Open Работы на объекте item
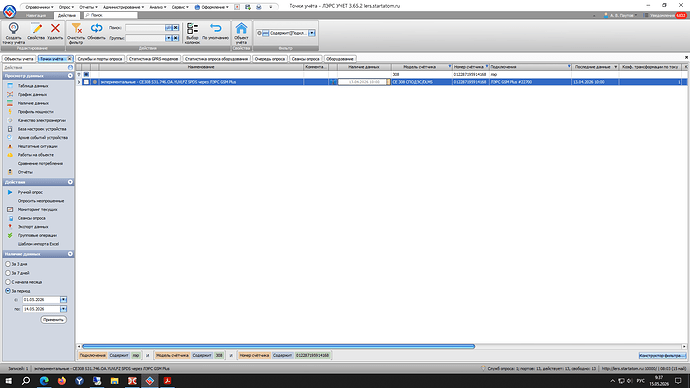Viewport: 690px width, 388px height. tap(36, 155)
